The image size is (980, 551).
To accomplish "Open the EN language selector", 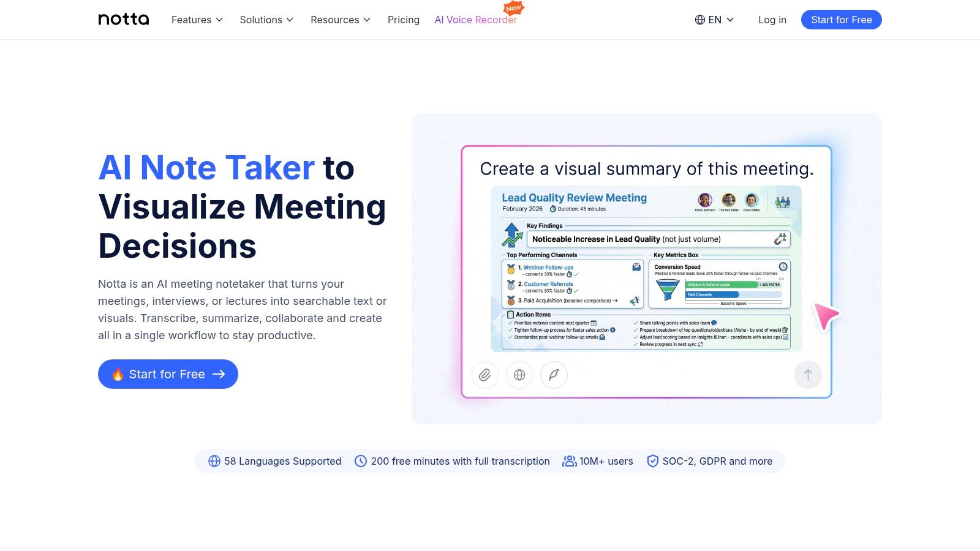I will tap(714, 20).
